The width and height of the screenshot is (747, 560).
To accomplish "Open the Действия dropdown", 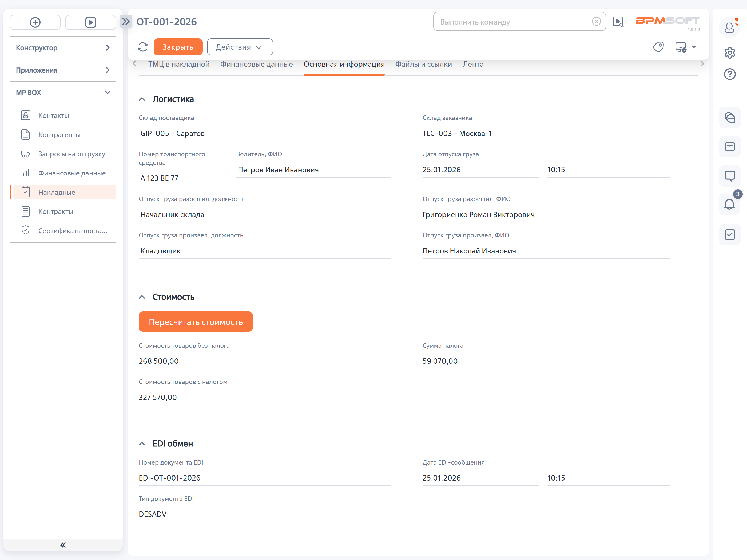I will tap(240, 47).
